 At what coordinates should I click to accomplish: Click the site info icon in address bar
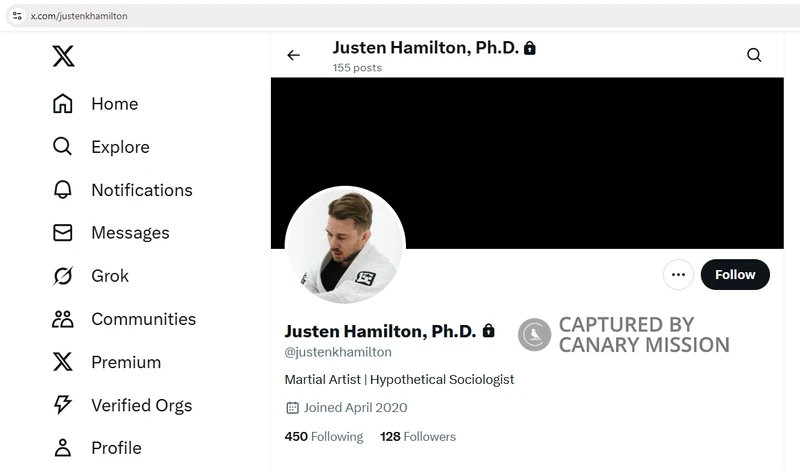click(x=17, y=16)
